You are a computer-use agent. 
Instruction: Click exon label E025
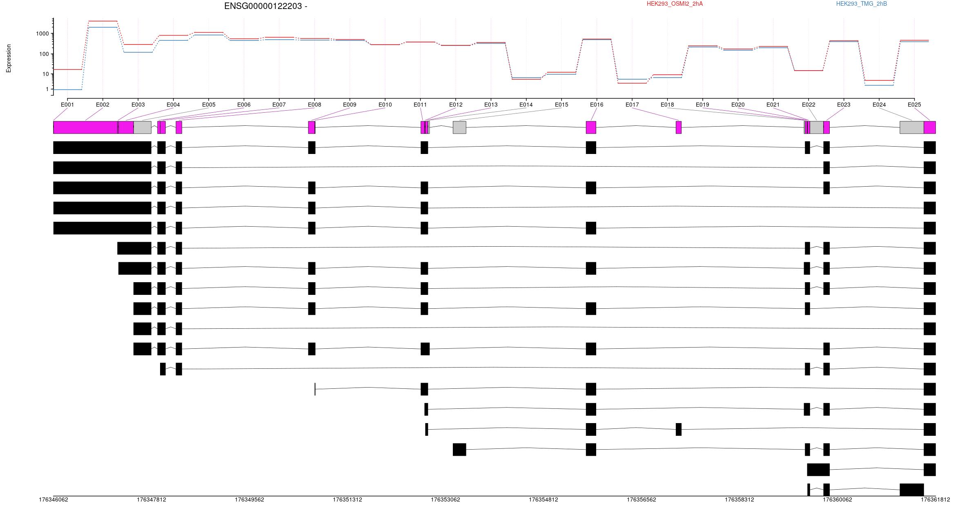coord(914,105)
